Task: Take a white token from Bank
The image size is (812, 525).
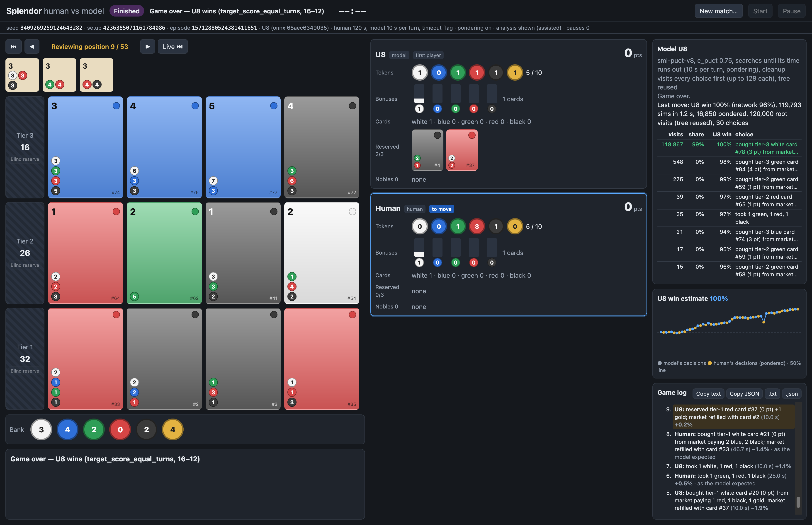Action: click(41, 430)
